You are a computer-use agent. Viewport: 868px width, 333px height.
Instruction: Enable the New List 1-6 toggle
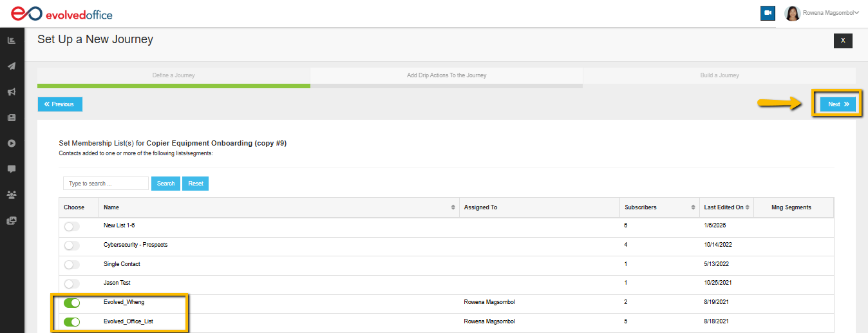click(x=72, y=226)
